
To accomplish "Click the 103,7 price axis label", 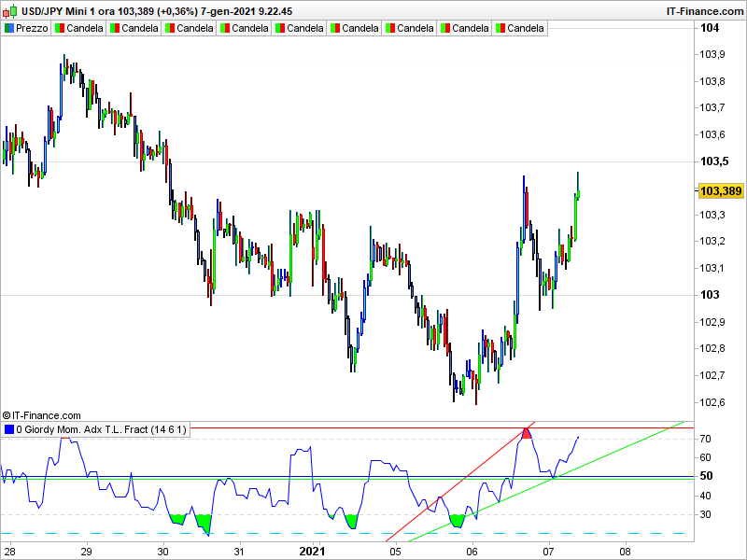I will pos(712,107).
